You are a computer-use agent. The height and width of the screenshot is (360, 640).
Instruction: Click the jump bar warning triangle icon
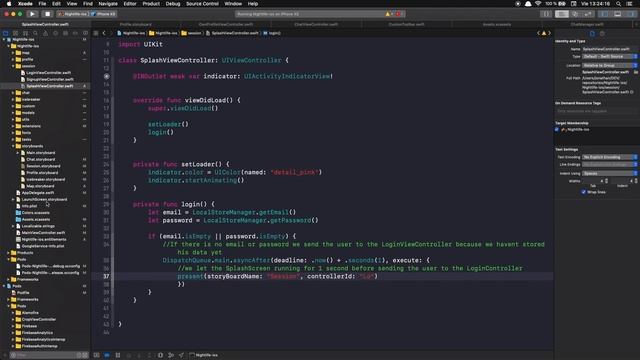point(544,33)
